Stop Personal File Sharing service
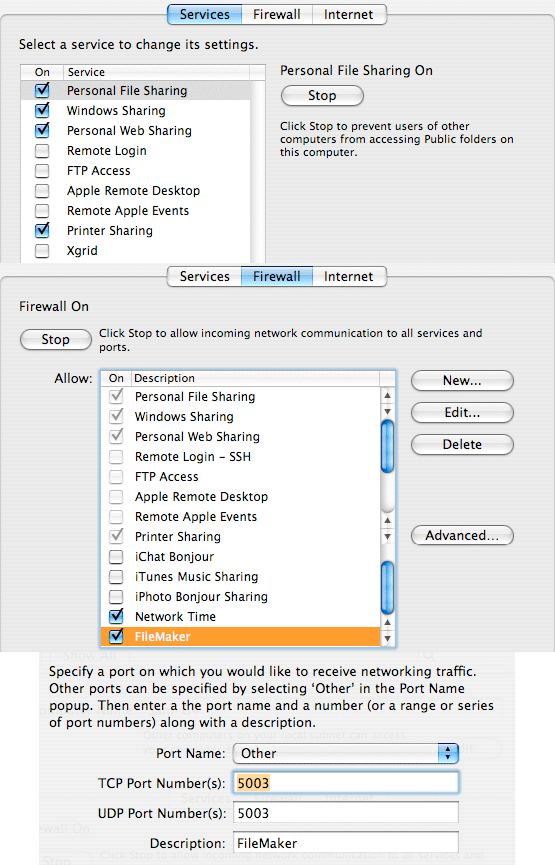Viewport: 555px width, 865px height. pyautogui.click(x=322, y=95)
